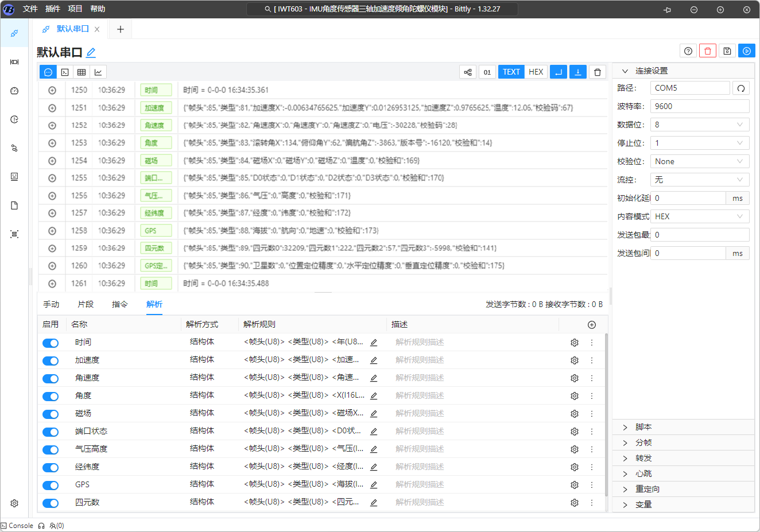The image size is (760, 532).
Task: Open the 内容模式 HEX dropdown
Action: pos(699,216)
